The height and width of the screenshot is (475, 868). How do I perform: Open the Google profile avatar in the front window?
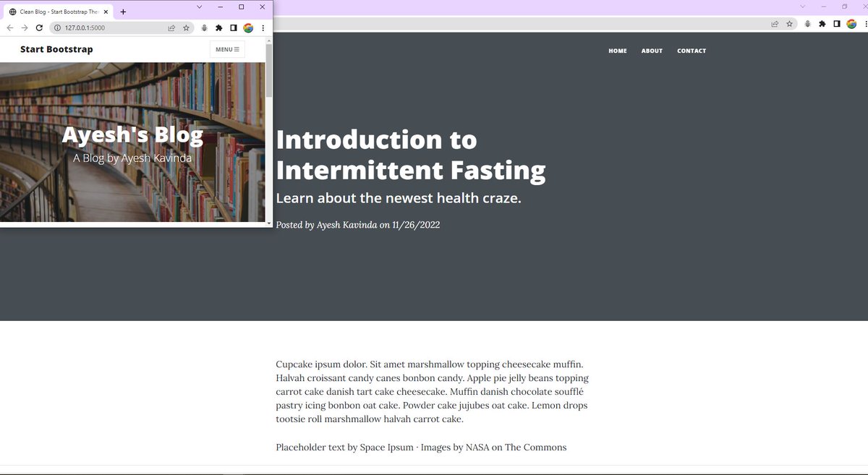coord(248,28)
